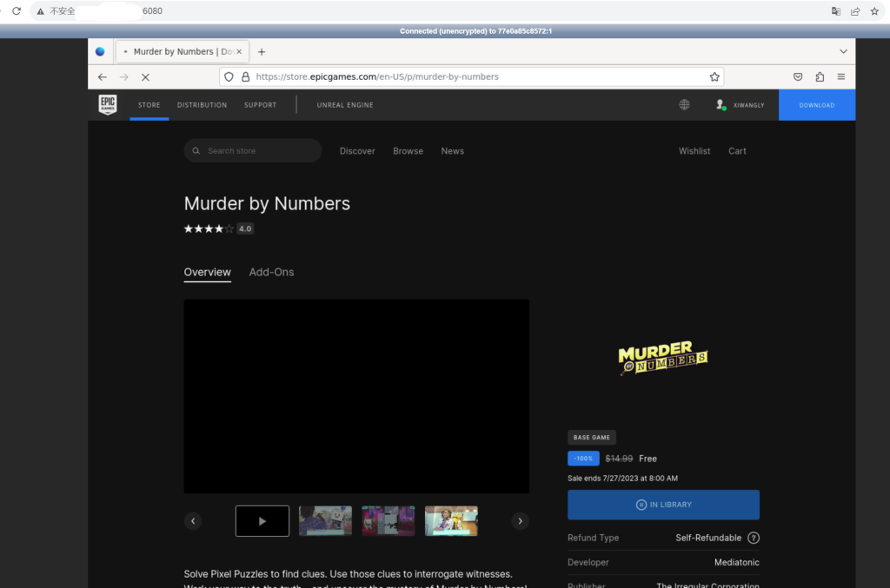
Task: Open the DISTRIBUTION menu item
Action: point(202,105)
